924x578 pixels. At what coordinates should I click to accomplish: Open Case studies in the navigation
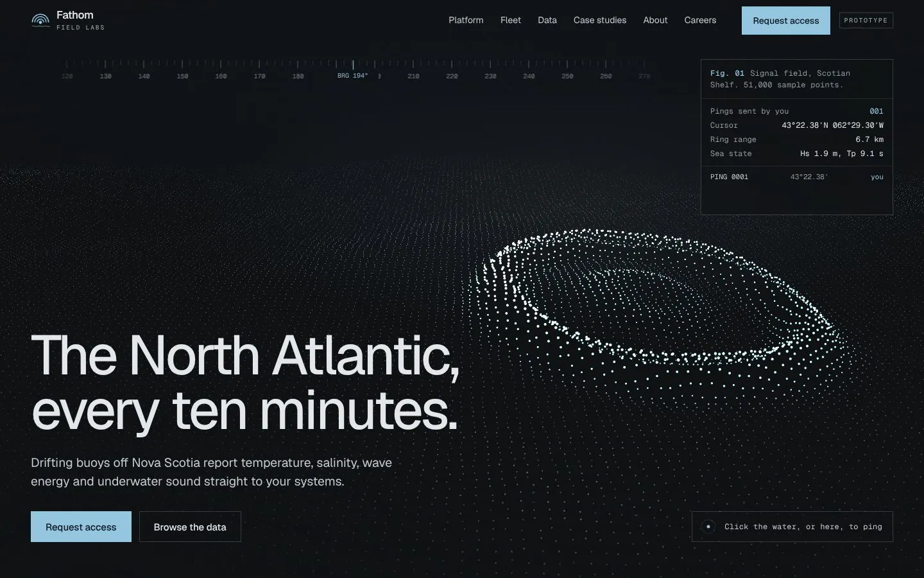point(600,20)
